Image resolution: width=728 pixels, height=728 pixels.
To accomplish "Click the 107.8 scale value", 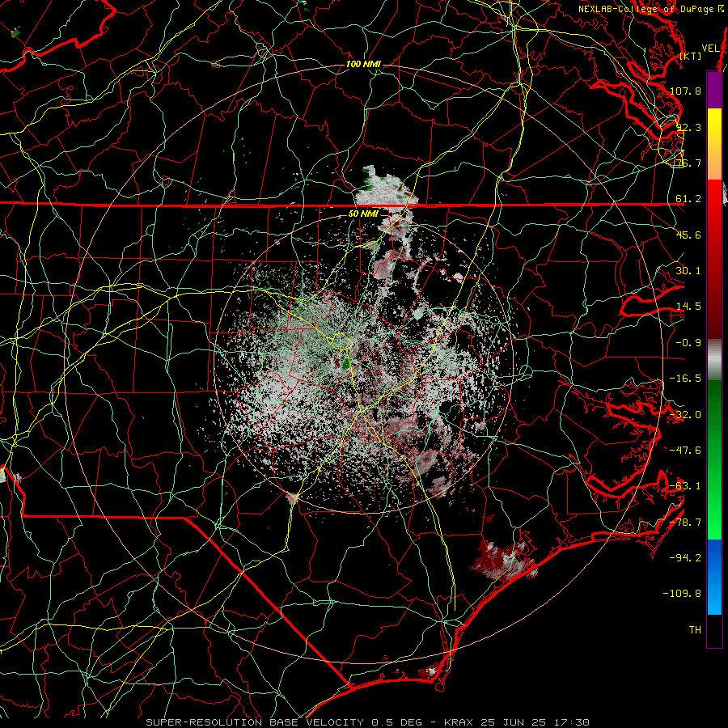I will [x=685, y=91].
